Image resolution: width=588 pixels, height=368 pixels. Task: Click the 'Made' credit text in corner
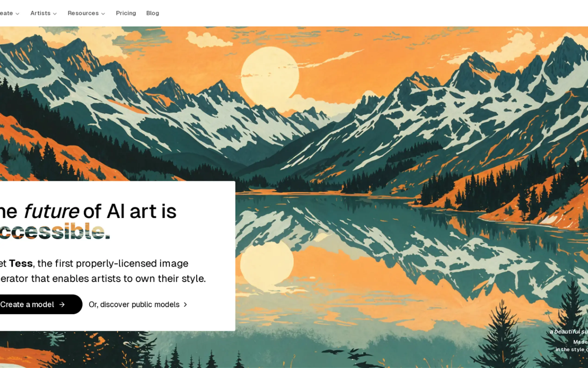coord(580,342)
